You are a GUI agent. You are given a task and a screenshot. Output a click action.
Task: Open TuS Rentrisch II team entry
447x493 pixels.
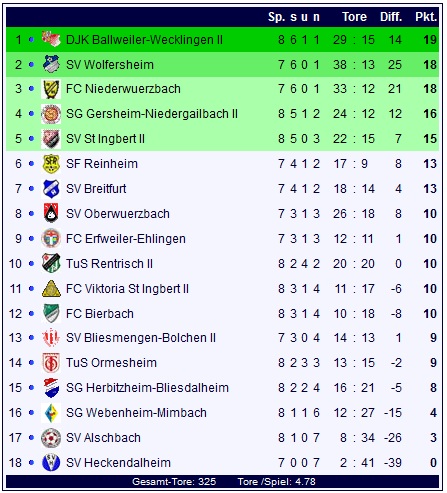(109, 264)
